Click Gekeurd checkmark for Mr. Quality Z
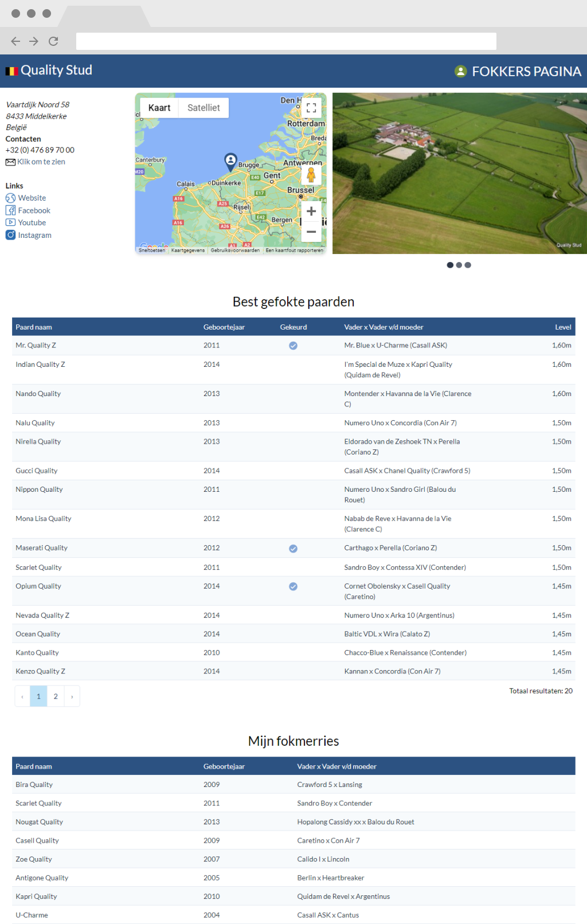587x924 pixels. 293,346
